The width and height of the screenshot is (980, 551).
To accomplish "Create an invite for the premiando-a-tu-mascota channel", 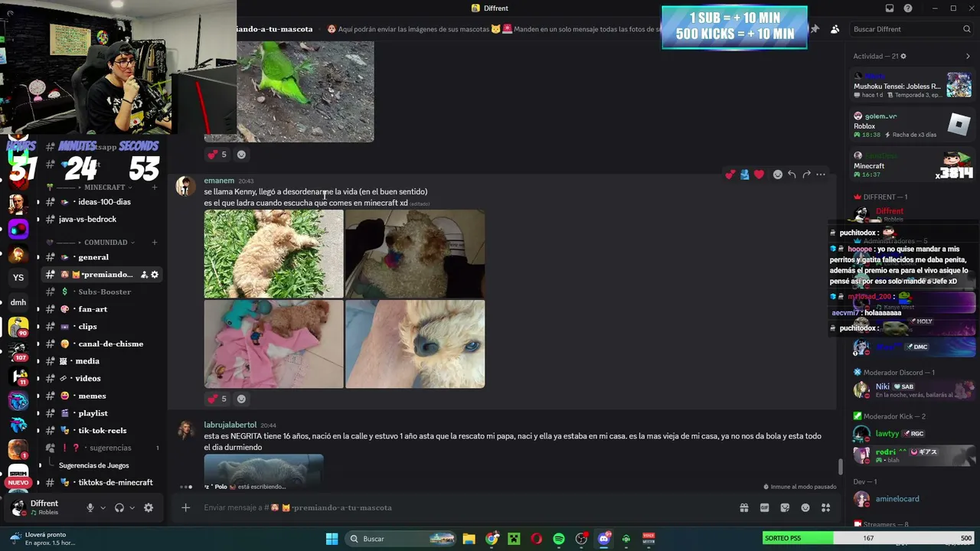I will (x=144, y=275).
